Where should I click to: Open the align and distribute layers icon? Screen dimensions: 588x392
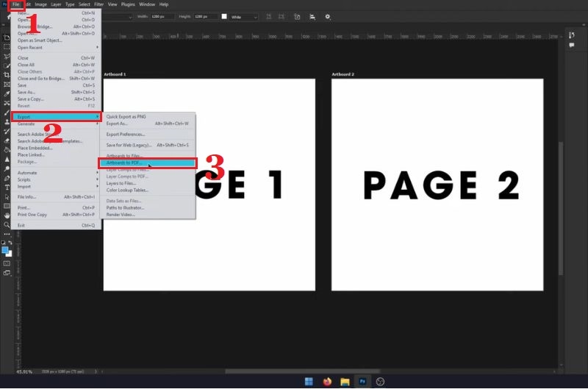click(312, 17)
